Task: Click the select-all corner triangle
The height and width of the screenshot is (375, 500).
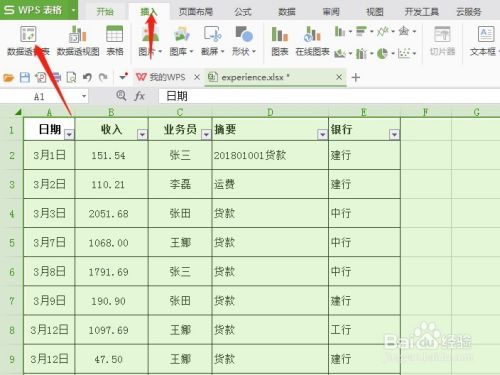Action: click(18, 112)
